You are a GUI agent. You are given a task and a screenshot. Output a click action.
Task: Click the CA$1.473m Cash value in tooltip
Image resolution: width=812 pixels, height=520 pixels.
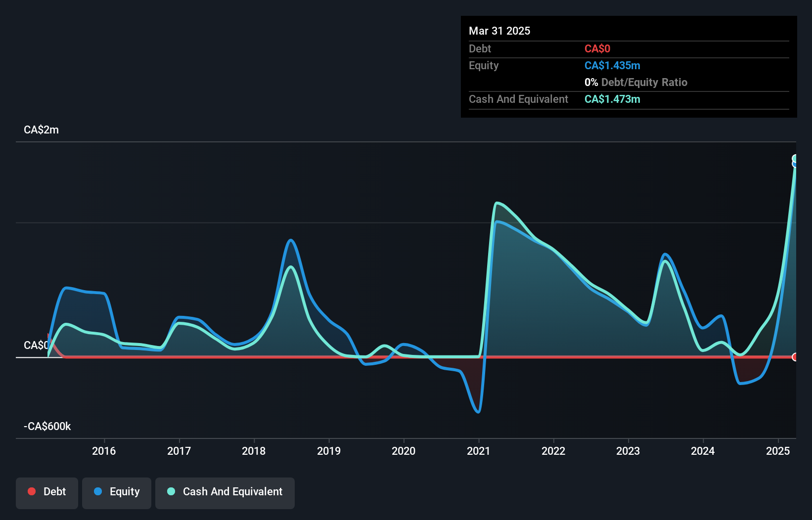[612, 99]
